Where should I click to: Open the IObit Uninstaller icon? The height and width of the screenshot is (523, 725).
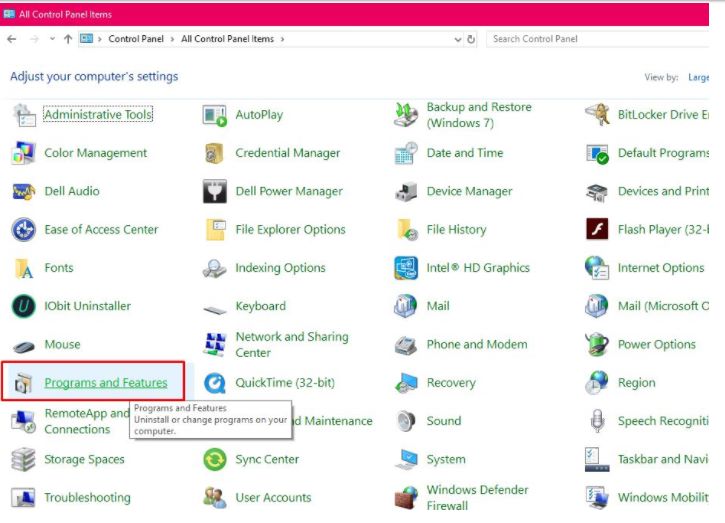[x=24, y=306]
